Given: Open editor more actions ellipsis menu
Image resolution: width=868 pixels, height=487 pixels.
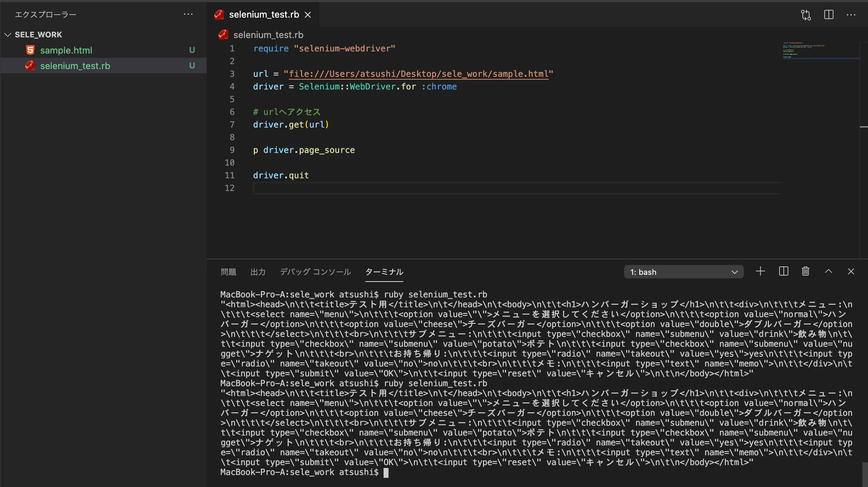Looking at the screenshot, I should pos(851,15).
